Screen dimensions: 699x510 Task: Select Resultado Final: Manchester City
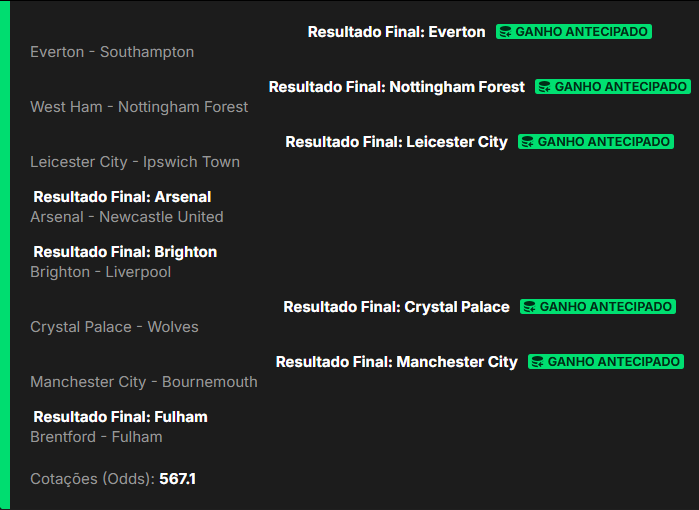[x=396, y=362]
